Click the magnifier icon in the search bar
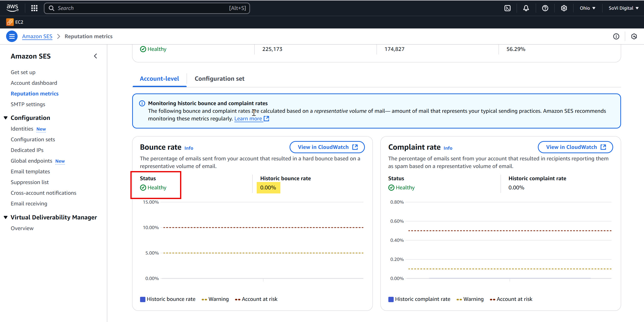 click(51, 8)
